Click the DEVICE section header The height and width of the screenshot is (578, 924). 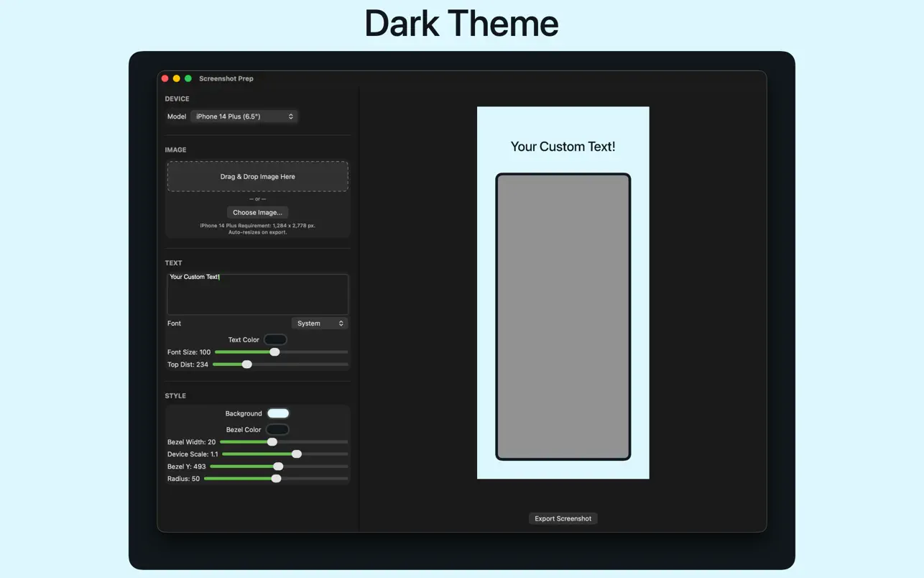(x=177, y=98)
